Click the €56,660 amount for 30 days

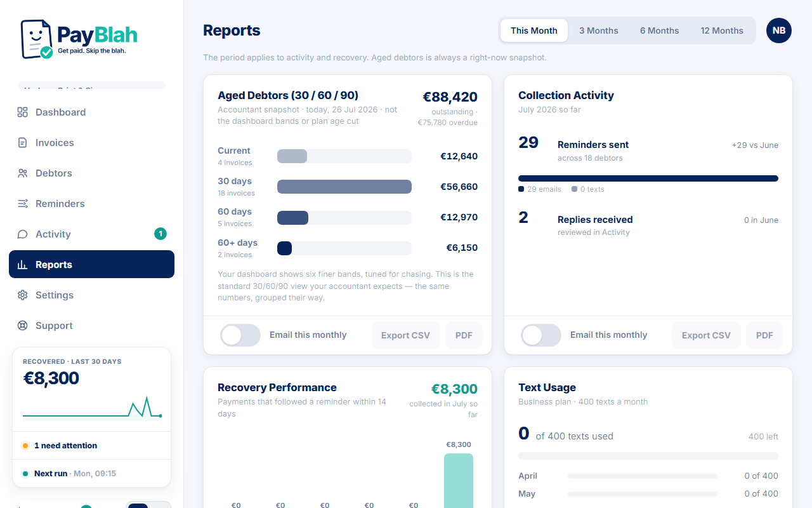click(459, 187)
